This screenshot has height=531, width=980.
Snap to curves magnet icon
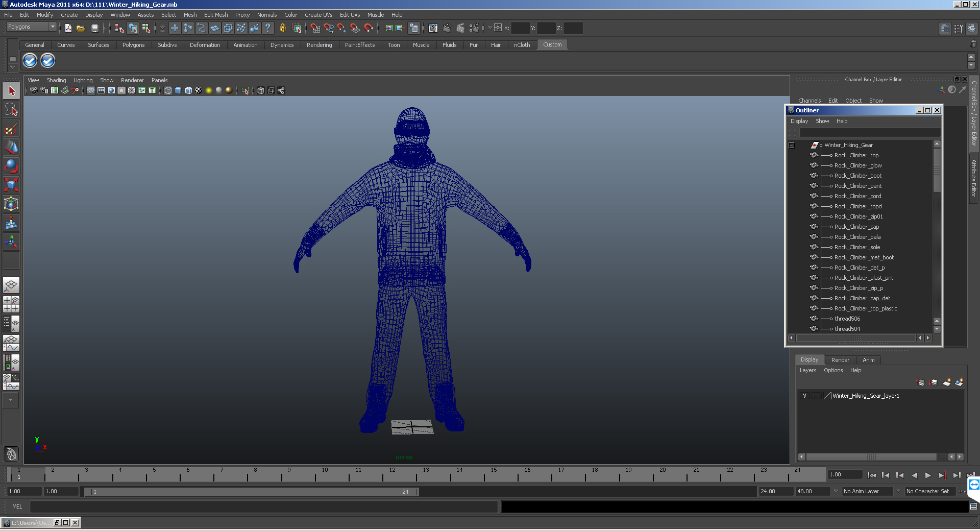click(329, 28)
